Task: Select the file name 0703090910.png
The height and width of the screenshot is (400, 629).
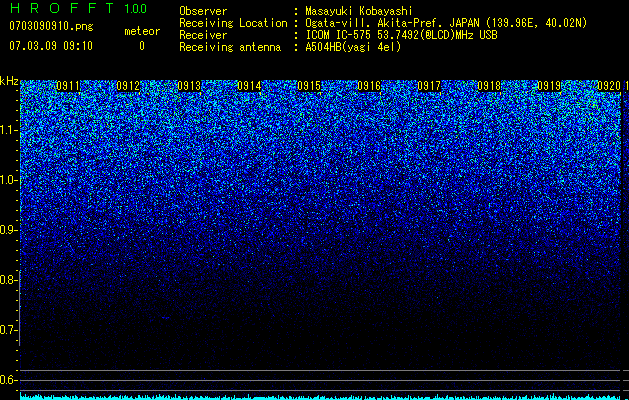Action: tap(51, 26)
